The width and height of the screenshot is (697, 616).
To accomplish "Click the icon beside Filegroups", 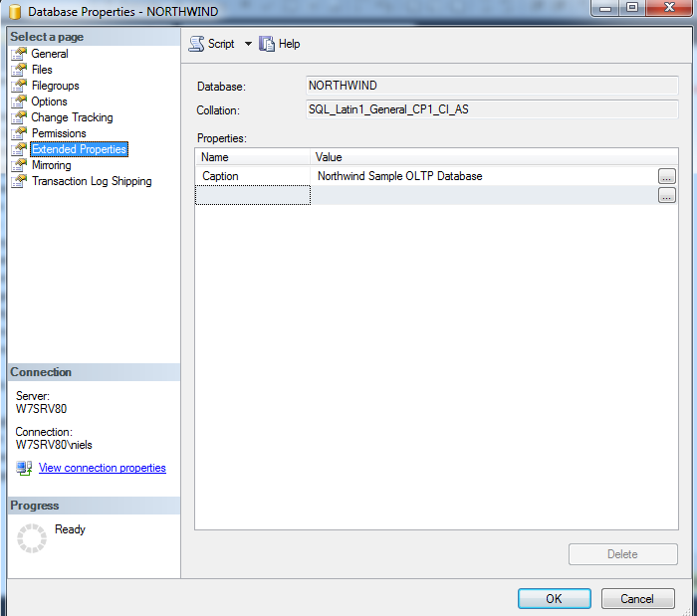I will click(x=19, y=86).
